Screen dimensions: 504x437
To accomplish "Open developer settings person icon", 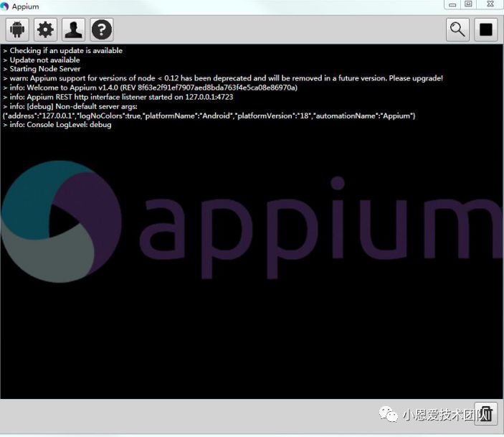I will coord(73,29).
